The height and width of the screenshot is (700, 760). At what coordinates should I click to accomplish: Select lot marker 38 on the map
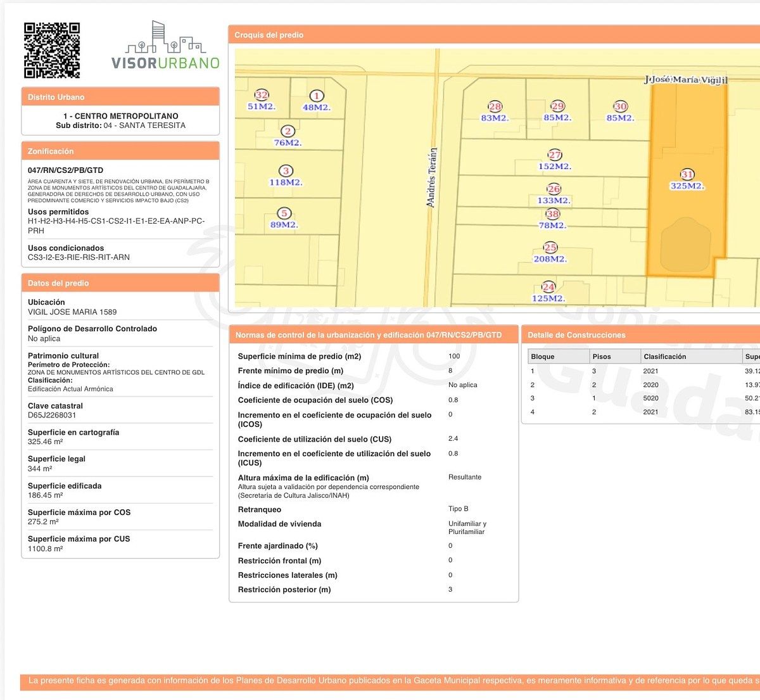553,214
